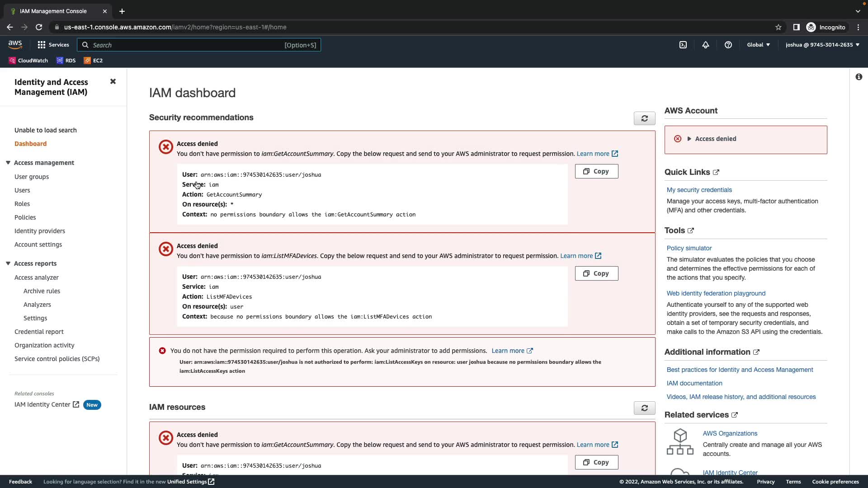This screenshot has width=868, height=488.
Task: Open AWS CloudShell icon in header
Action: [683, 45]
